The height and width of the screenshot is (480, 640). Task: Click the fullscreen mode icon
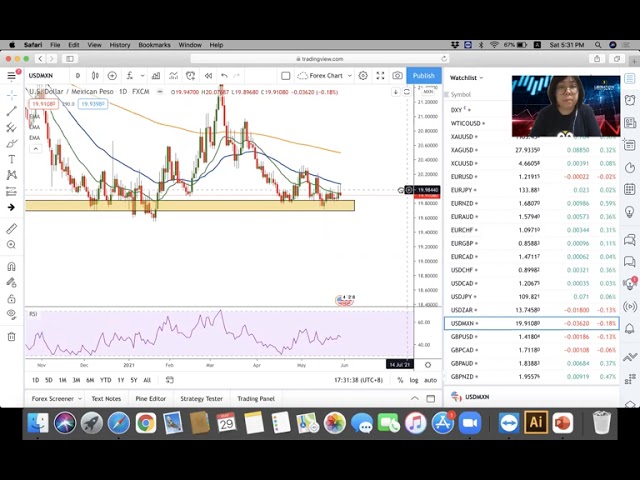[380, 76]
